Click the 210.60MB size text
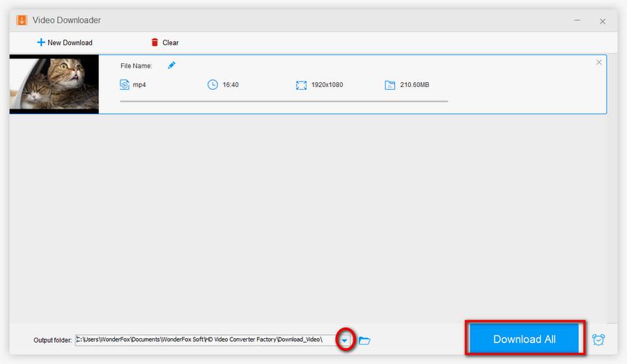627x364 pixels. coord(415,85)
